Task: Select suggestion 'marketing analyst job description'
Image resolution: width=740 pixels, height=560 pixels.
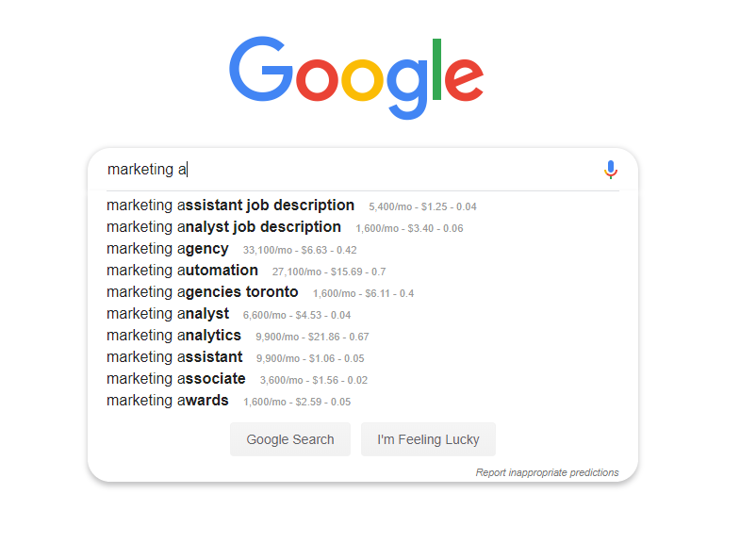Action: pyautogui.click(x=223, y=227)
